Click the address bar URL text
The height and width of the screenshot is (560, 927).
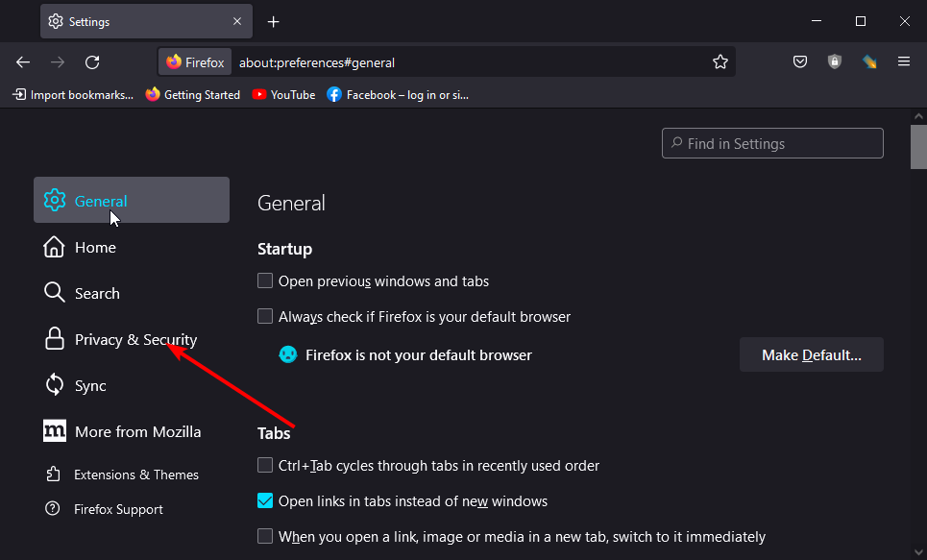317,62
